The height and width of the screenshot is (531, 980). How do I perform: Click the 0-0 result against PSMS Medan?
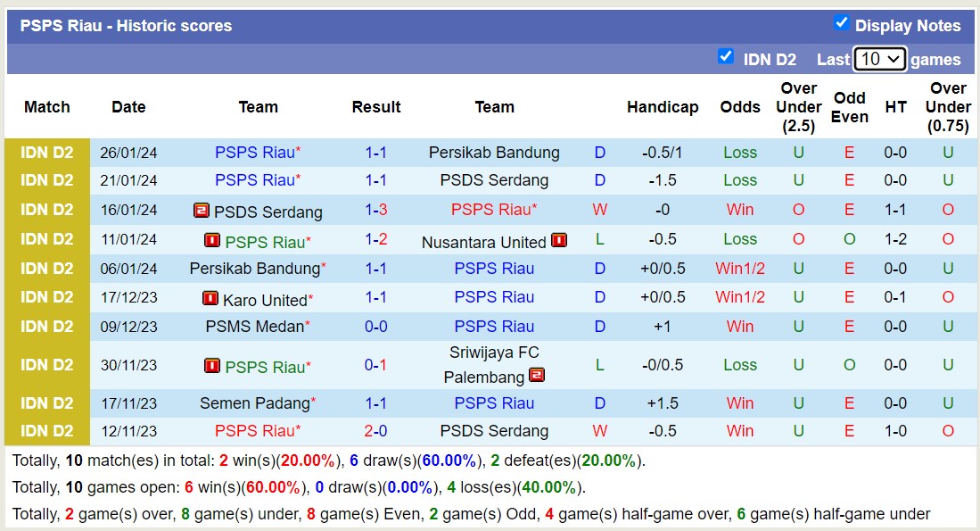point(375,327)
